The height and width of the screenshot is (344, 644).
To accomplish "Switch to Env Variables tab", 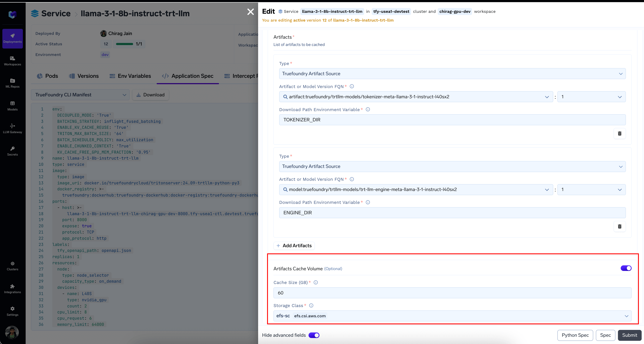I will click(130, 76).
